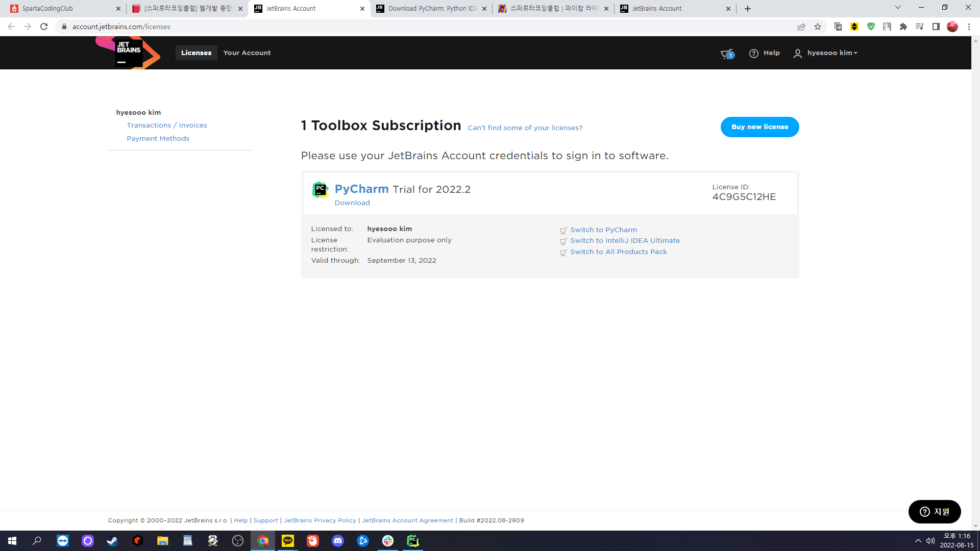Open the Help link in the footer
Screen dimensions: 980x551
(x=240, y=521)
